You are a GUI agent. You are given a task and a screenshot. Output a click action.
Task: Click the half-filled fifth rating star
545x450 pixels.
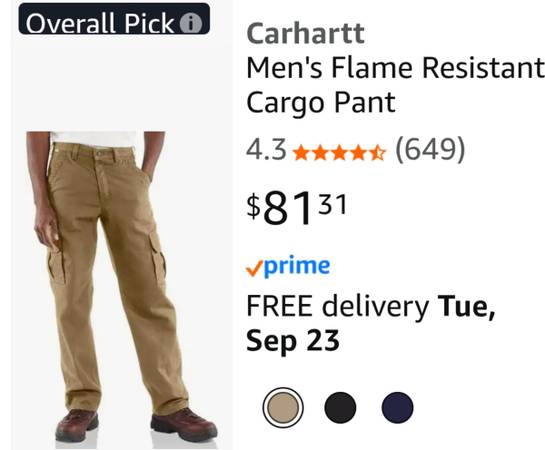tap(377, 153)
